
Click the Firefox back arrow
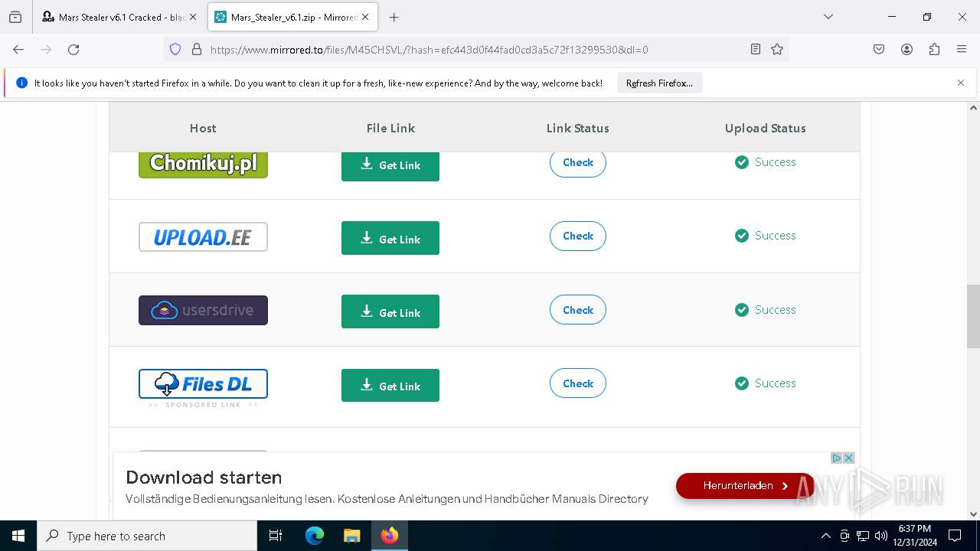(x=18, y=49)
